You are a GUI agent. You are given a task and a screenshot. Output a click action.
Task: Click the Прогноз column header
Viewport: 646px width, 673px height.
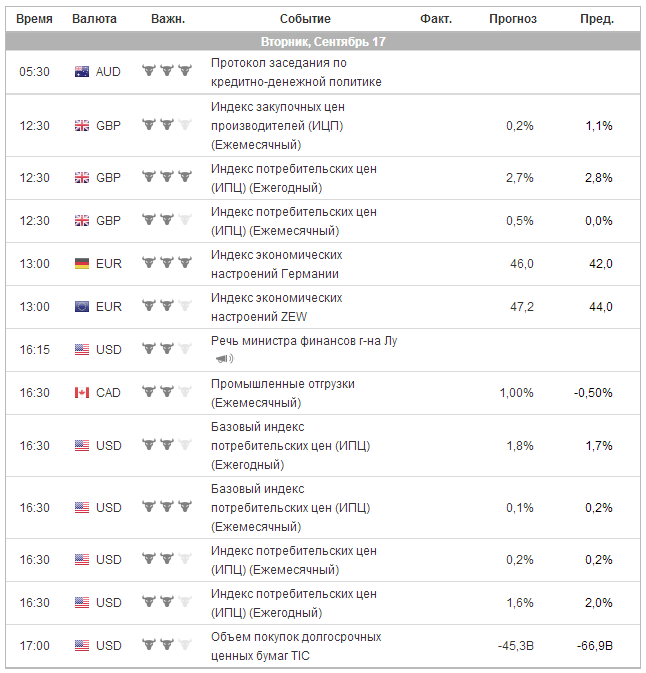click(513, 19)
